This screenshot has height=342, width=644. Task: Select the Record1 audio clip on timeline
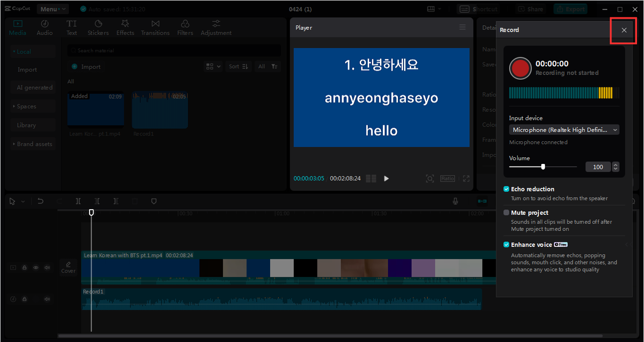click(281, 299)
